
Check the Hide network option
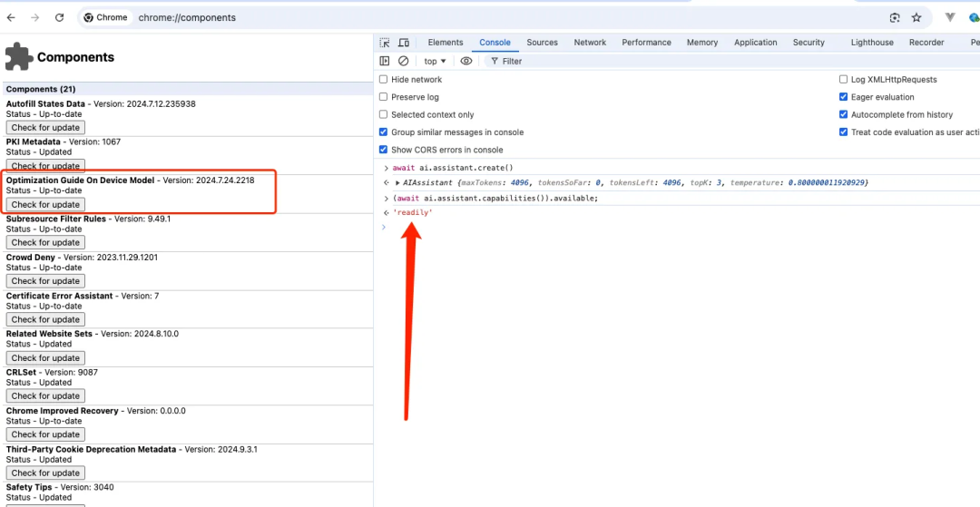[383, 80]
